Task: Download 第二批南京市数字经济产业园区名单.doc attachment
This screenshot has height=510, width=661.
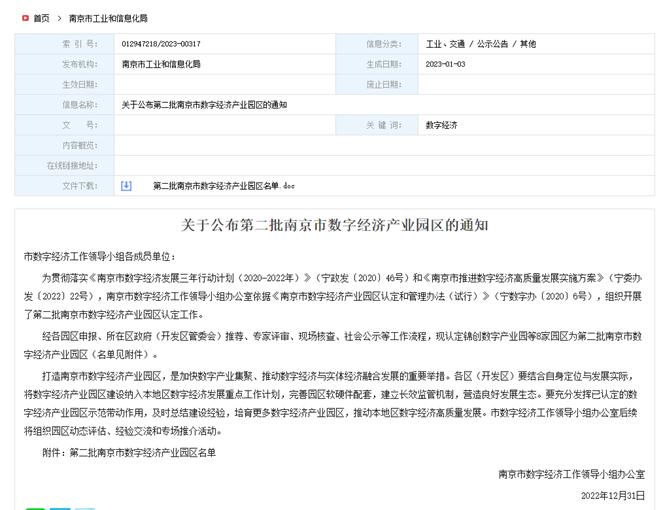Action: coord(223,186)
